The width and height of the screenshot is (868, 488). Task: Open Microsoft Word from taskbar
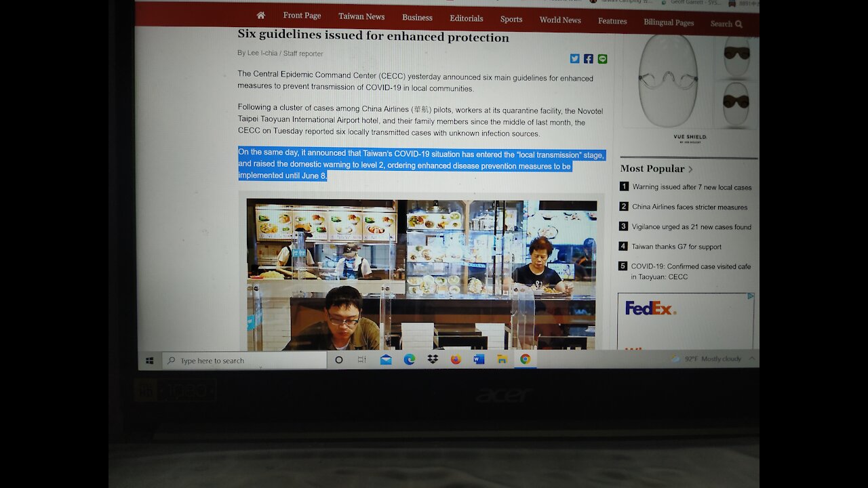click(x=479, y=360)
